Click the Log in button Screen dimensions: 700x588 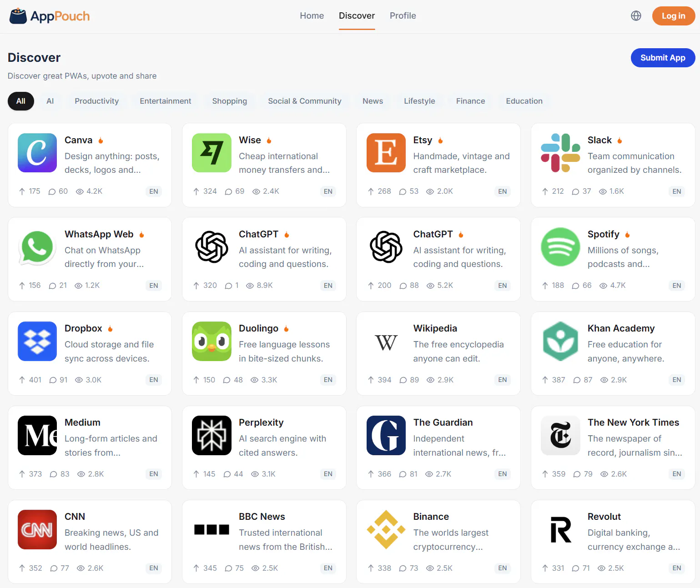[x=674, y=16]
